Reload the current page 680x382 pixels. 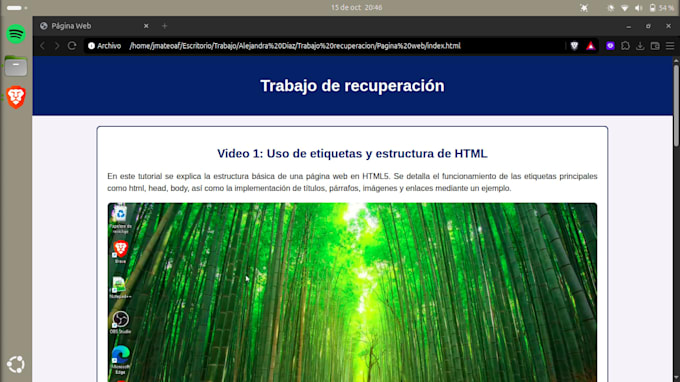[72, 46]
